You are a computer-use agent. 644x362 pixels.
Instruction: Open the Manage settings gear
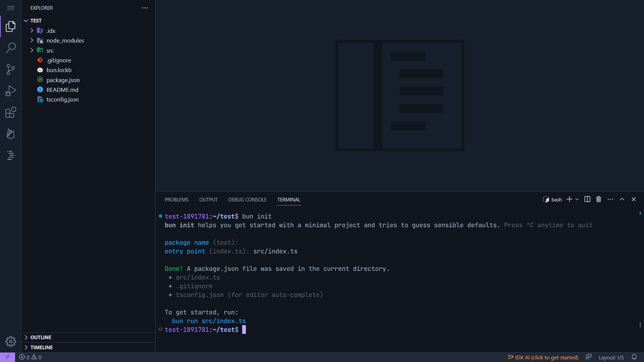click(x=11, y=342)
